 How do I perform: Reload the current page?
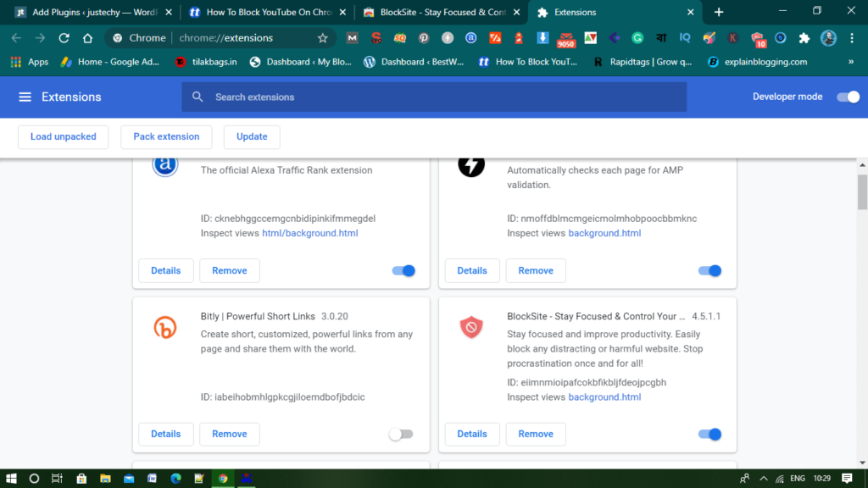(64, 38)
